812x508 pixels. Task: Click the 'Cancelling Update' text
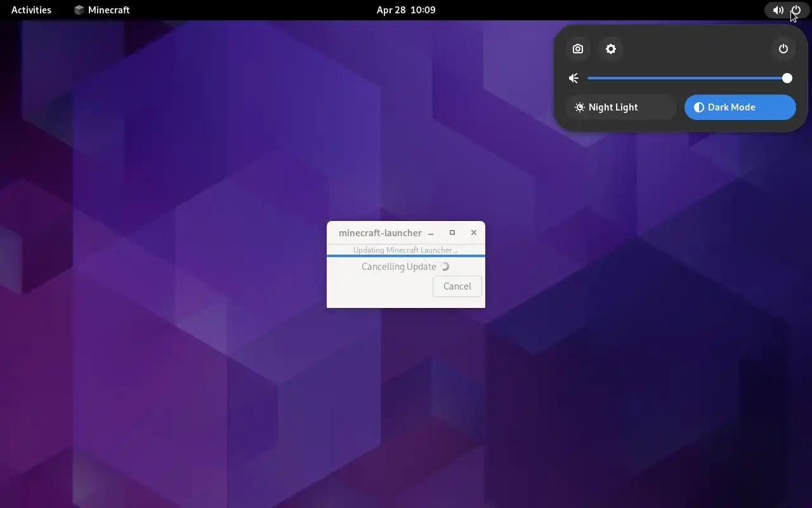click(x=399, y=267)
